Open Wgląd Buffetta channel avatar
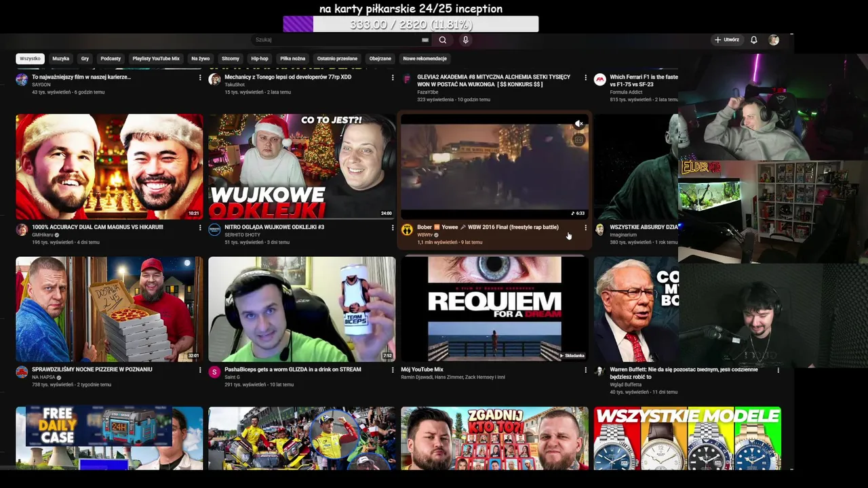The image size is (868, 488). [599, 371]
